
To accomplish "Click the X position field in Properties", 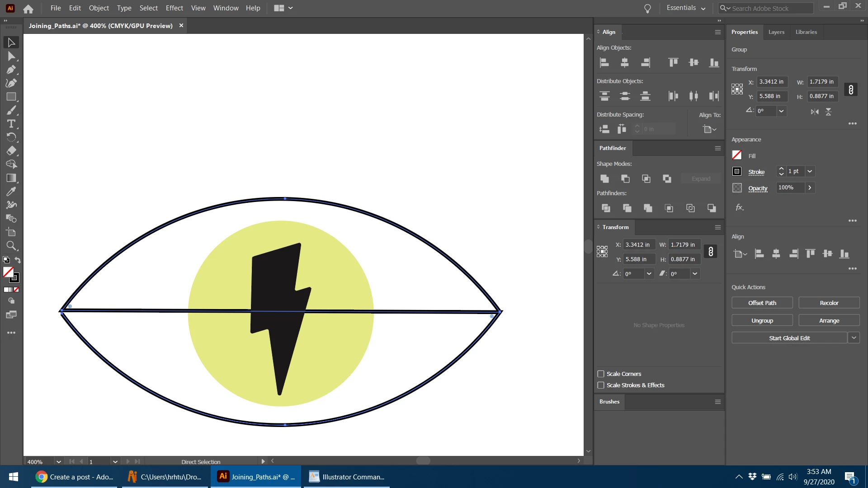I will (772, 82).
